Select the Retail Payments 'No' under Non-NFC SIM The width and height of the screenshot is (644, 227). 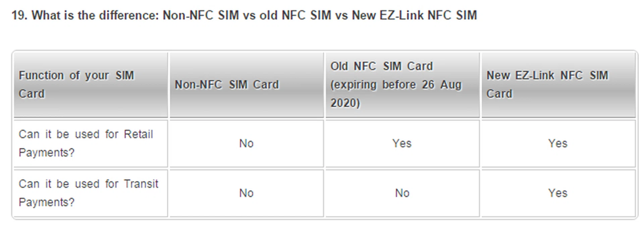(246, 144)
